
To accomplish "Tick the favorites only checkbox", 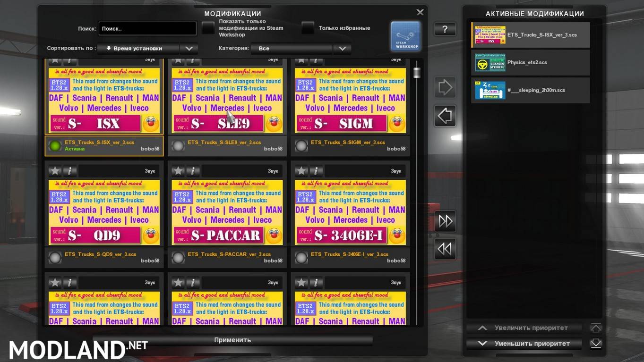I will 308,28.
